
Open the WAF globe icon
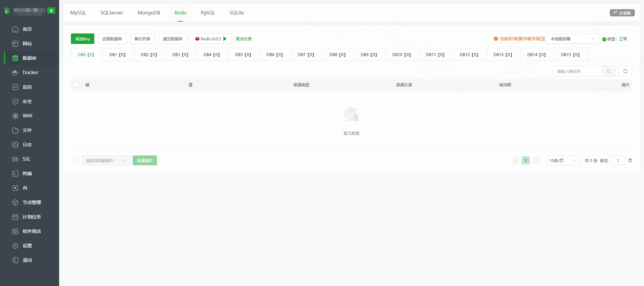point(15,116)
